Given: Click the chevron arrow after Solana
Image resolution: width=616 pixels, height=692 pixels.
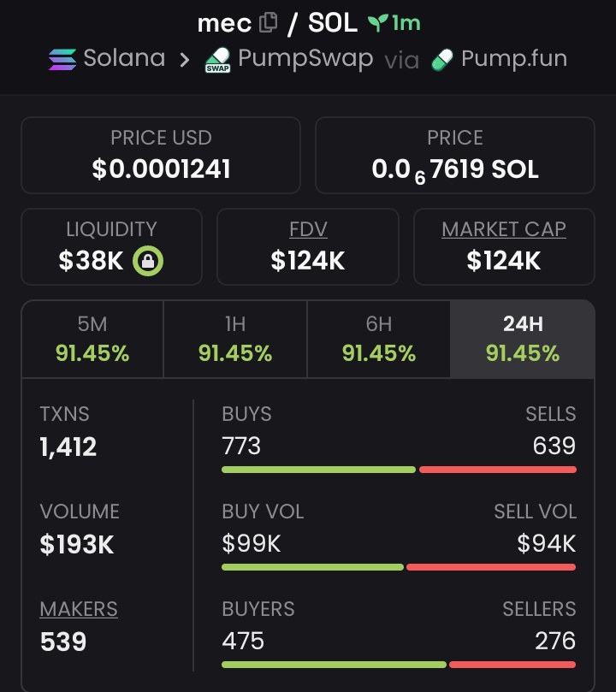Looking at the screenshot, I should point(184,60).
